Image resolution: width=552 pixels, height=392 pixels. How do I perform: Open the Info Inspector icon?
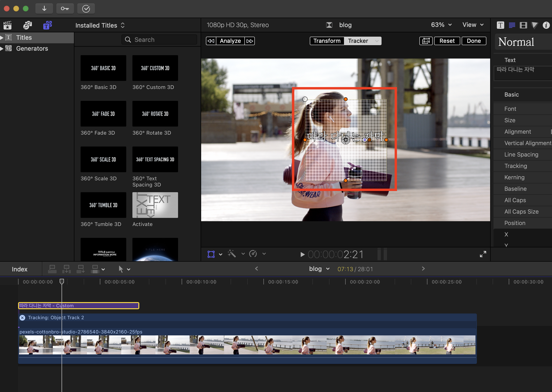coord(546,25)
